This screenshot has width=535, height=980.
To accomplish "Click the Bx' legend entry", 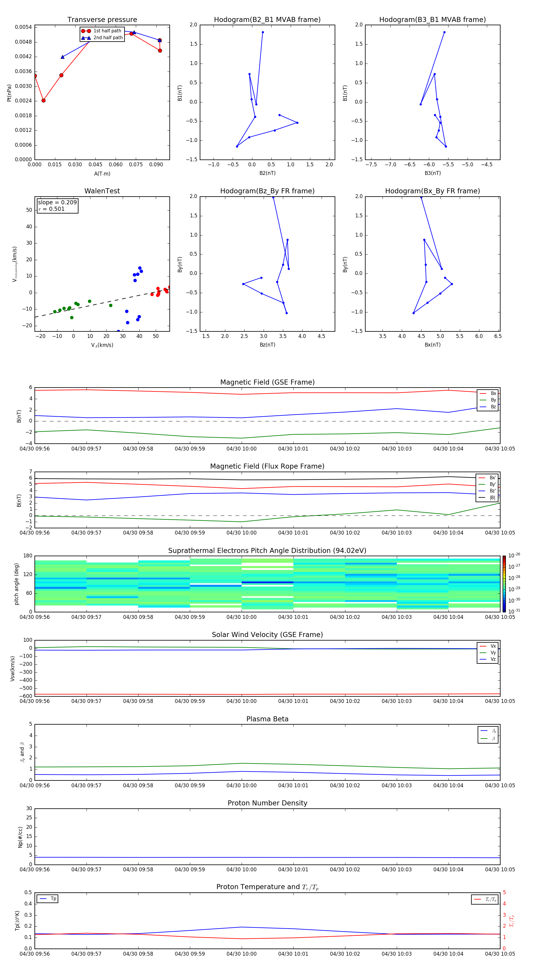I will [487, 478].
